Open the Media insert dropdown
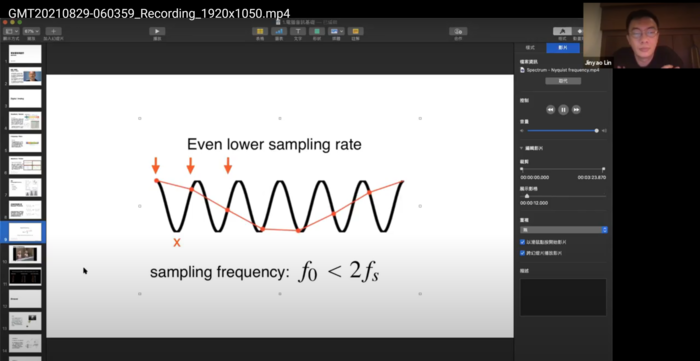The width and height of the screenshot is (700, 361). pos(336,31)
